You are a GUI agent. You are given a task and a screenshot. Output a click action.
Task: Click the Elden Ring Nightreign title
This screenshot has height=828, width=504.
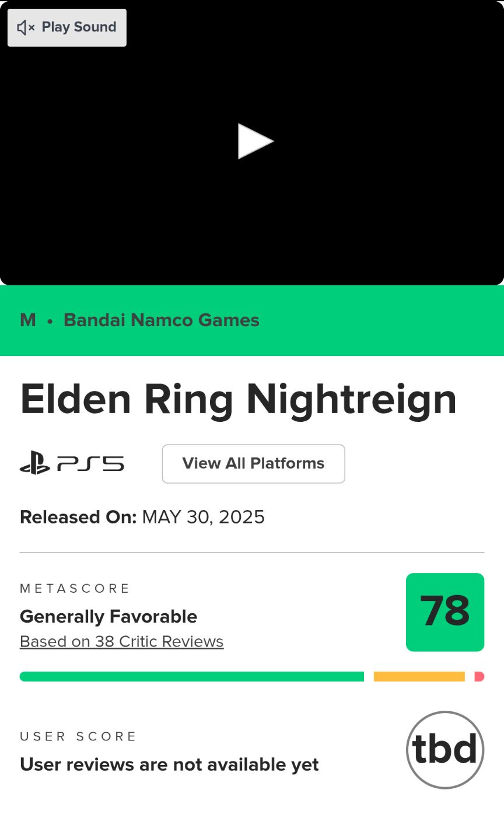pos(238,400)
